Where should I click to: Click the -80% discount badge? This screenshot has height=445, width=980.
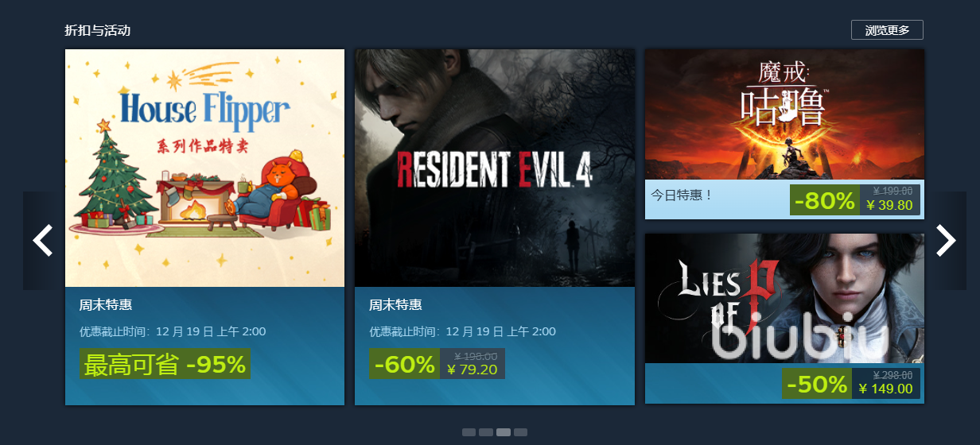(825, 199)
